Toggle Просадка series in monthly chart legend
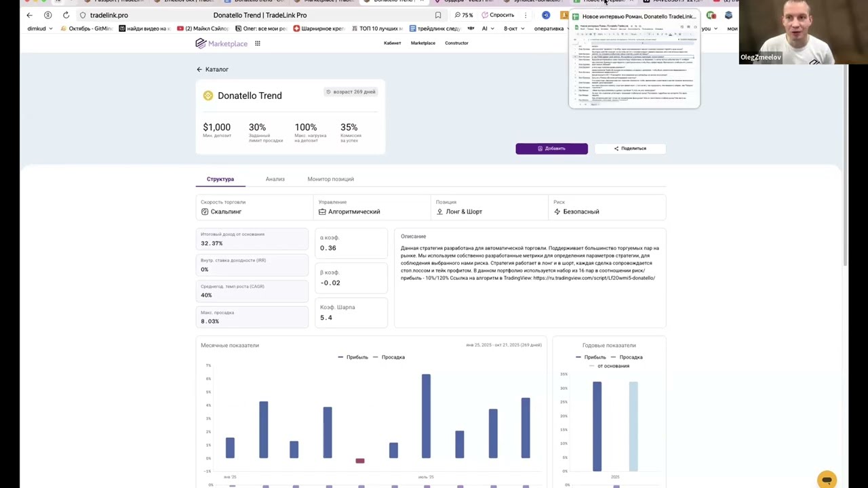Screen dimensions: 868x488 (x=389, y=357)
